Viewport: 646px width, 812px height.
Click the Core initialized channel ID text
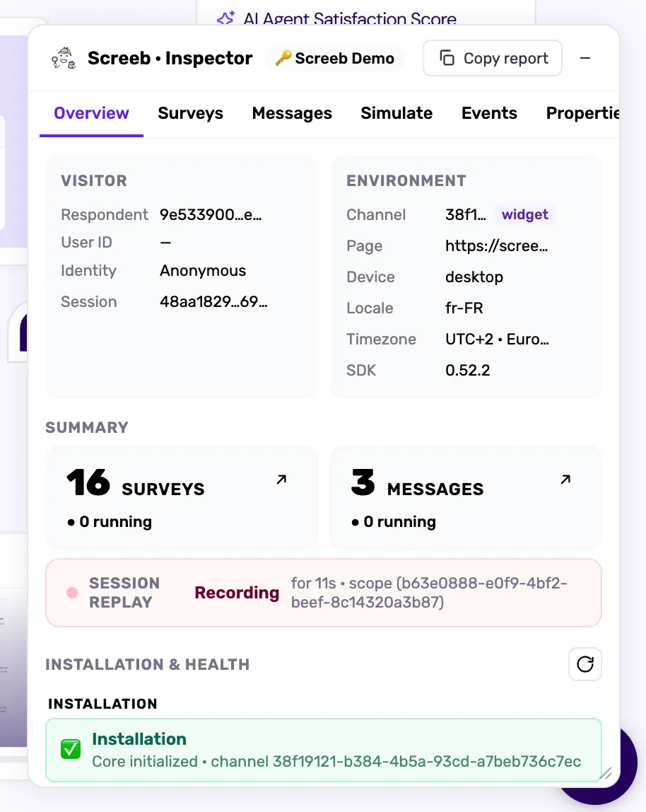336,761
